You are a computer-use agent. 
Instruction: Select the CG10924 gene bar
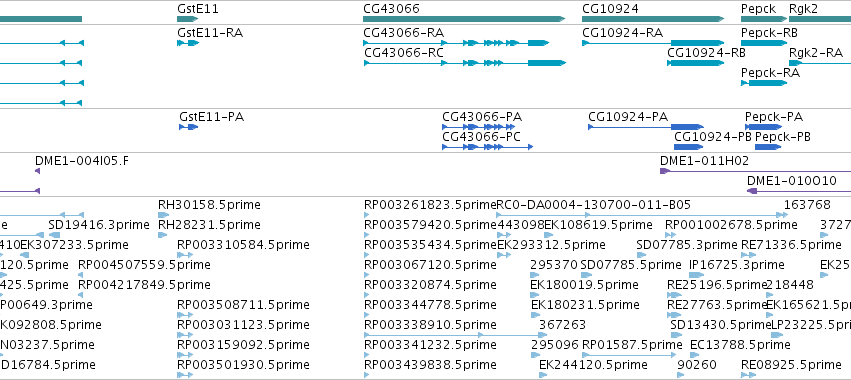(653, 19)
